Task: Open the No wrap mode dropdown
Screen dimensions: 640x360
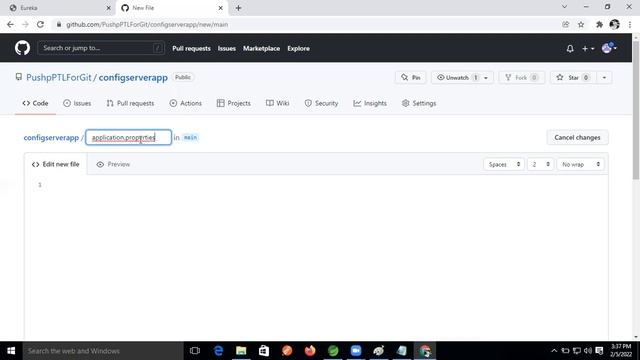Action: tap(580, 164)
